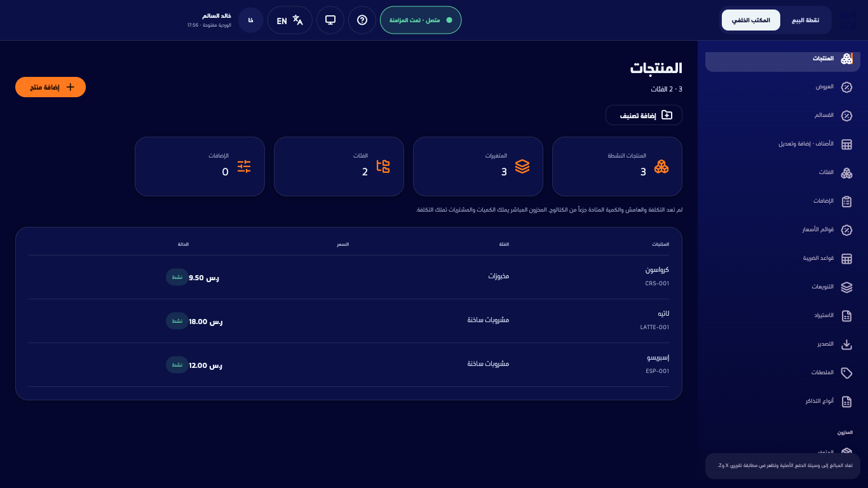Open the الاستيراد sidebar item
The width and height of the screenshot is (868, 488).
[x=783, y=316]
